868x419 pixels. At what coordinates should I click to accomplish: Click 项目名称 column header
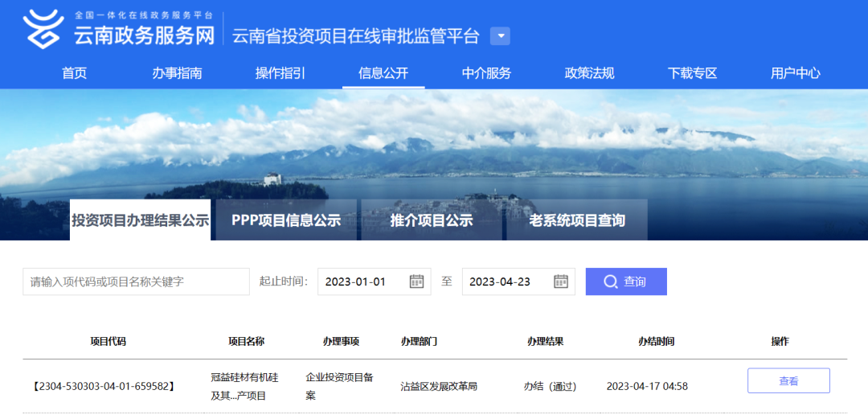(x=247, y=342)
